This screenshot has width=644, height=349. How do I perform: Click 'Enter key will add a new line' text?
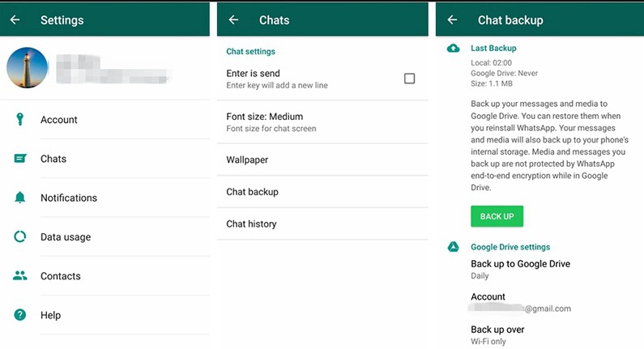click(x=277, y=85)
